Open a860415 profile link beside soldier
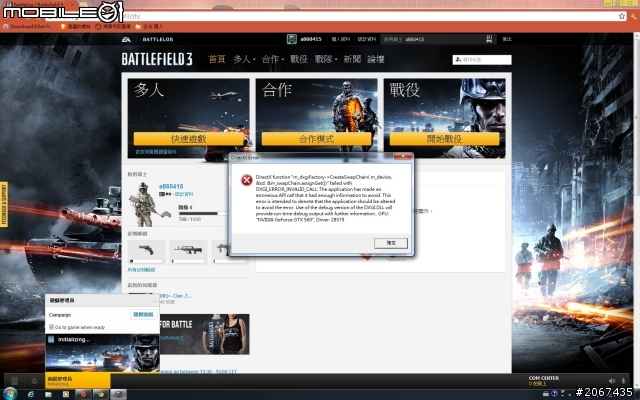Viewport: 640px width, 400px height. (171, 186)
